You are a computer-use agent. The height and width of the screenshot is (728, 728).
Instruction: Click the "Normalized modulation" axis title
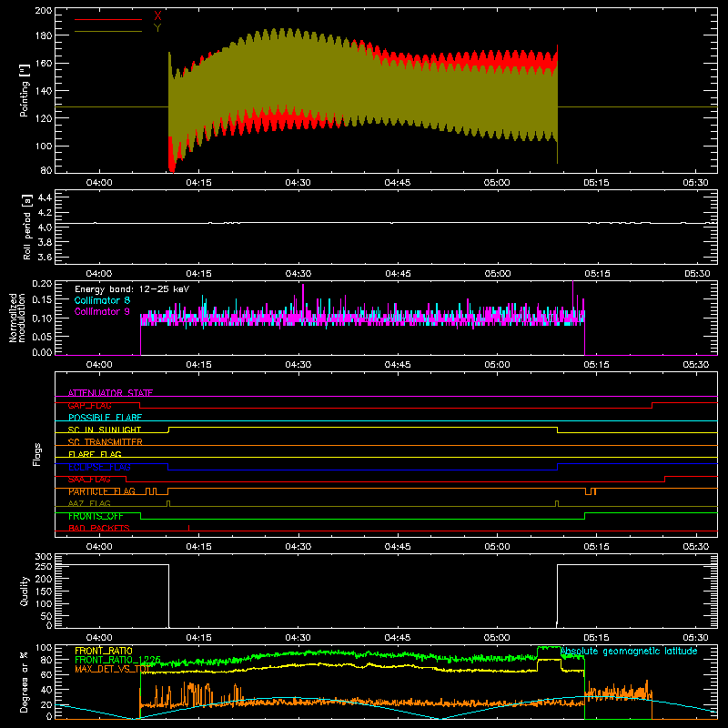16,318
